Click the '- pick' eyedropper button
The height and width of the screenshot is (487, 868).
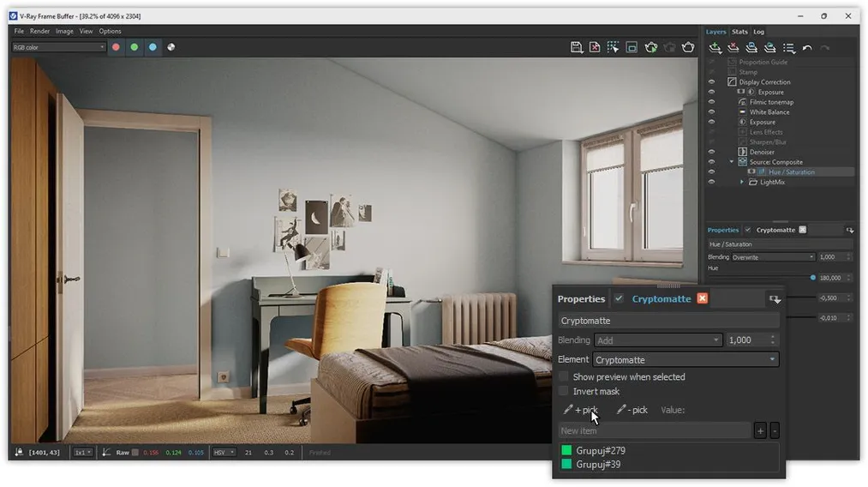click(632, 411)
